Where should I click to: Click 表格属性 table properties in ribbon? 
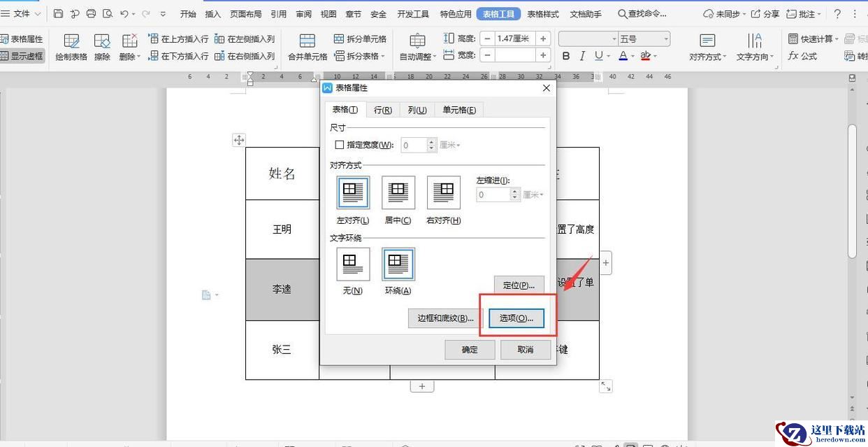pyautogui.click(x=22, y=39)
